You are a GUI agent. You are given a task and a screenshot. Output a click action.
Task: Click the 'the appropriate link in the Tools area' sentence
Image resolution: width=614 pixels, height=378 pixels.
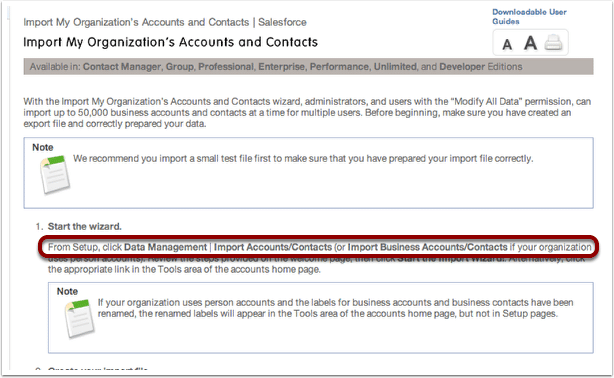point(184,269)
